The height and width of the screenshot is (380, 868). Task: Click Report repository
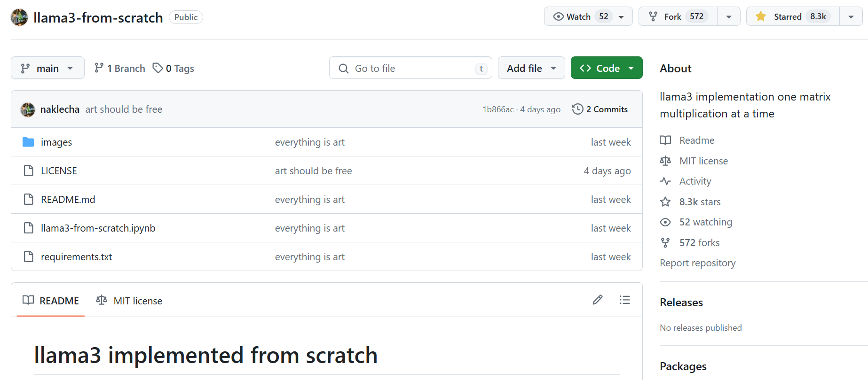[698, 263]
